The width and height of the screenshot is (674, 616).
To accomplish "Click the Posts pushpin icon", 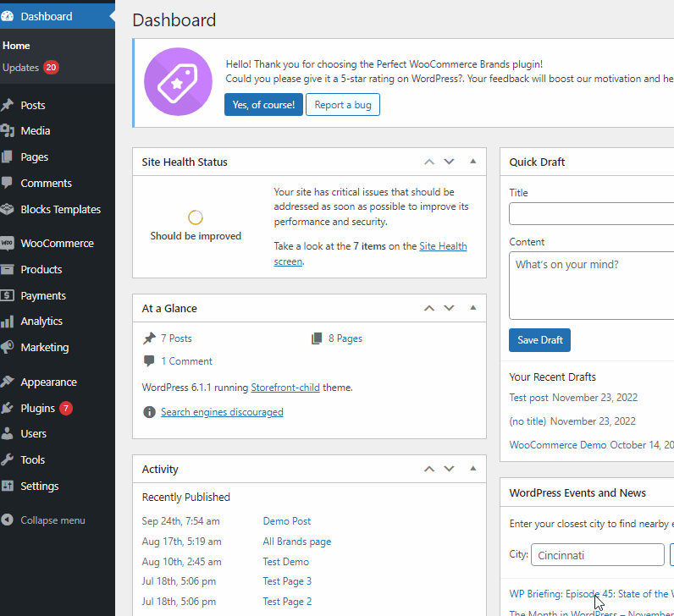I will 8,106.
